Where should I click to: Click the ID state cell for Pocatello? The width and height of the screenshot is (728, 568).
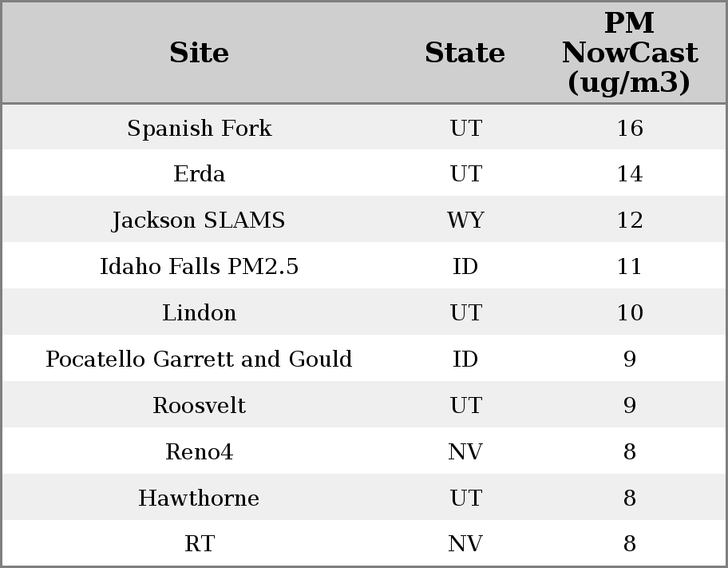(x=465, y=359)
